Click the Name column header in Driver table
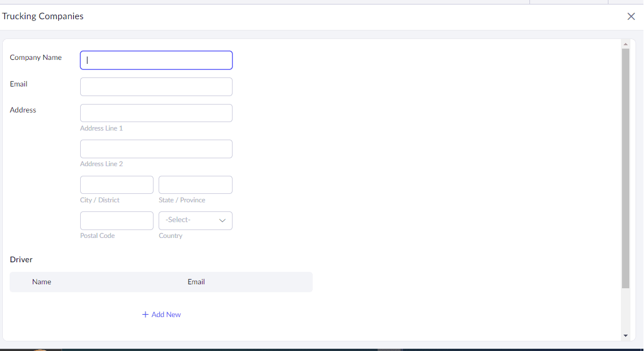This screenshot has height=351, width=644. point(42,281)
